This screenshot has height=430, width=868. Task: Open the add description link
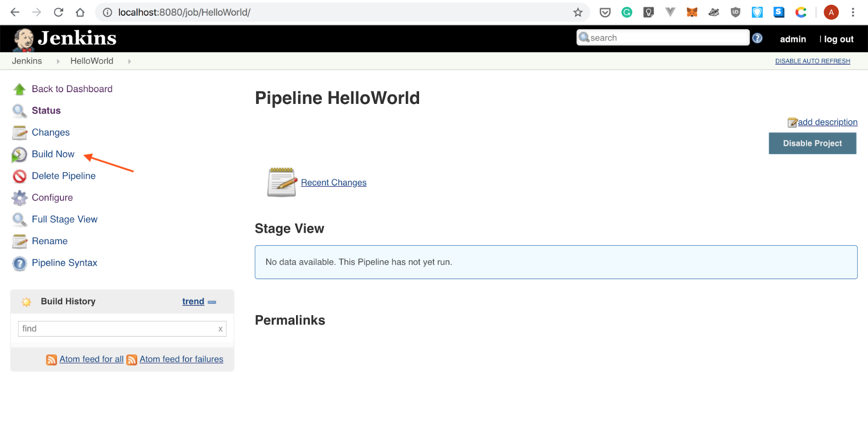pyautogui.click(x=827, y=122)
